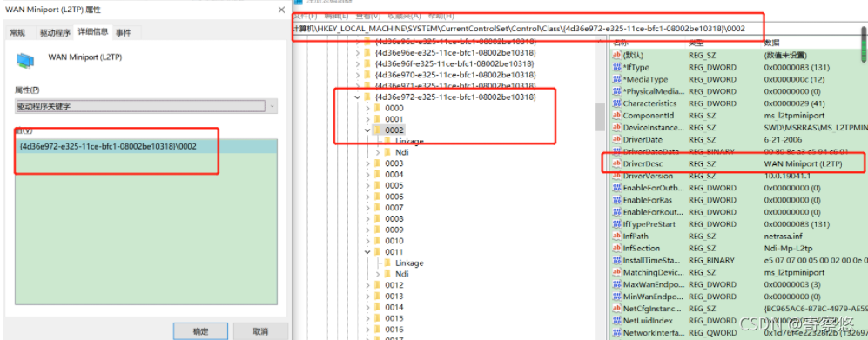Select the 0009 key in the tree

click(394, 230)
